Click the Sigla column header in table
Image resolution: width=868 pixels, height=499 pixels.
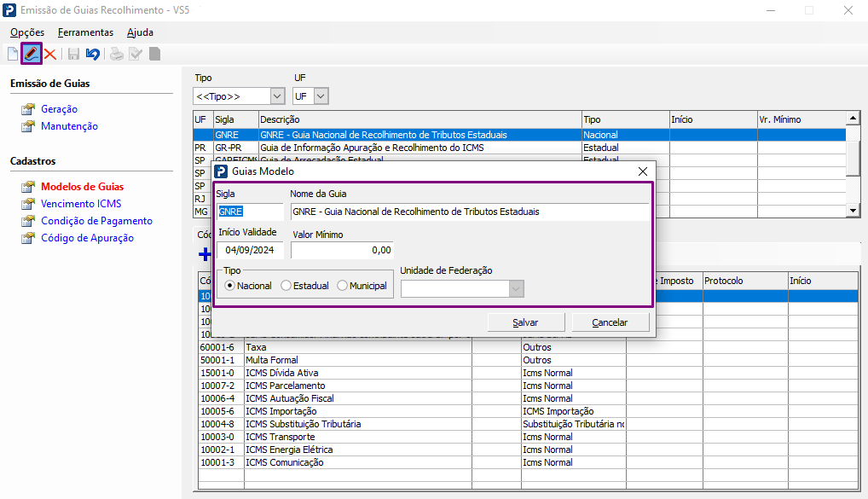236,119
